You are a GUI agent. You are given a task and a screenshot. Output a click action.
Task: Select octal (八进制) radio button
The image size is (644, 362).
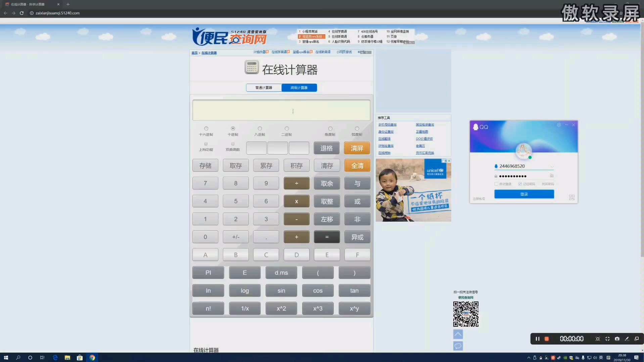[260, 129]
